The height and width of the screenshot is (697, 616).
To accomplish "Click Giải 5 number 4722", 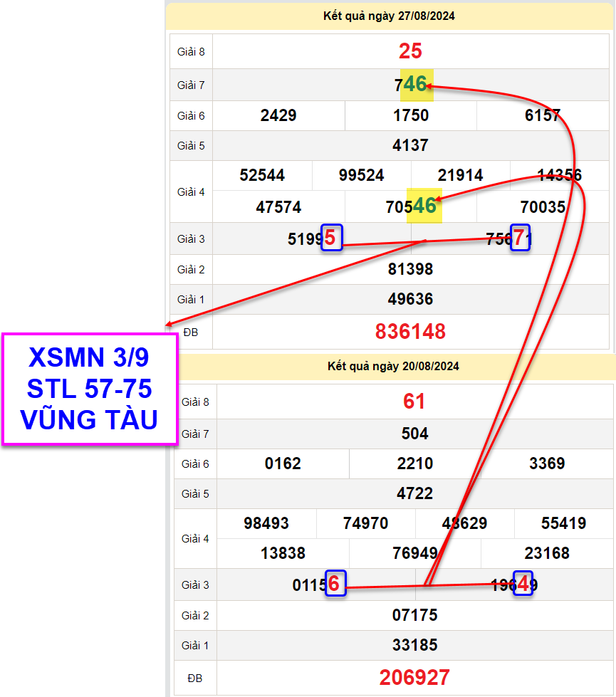I will tap(414, 493).
